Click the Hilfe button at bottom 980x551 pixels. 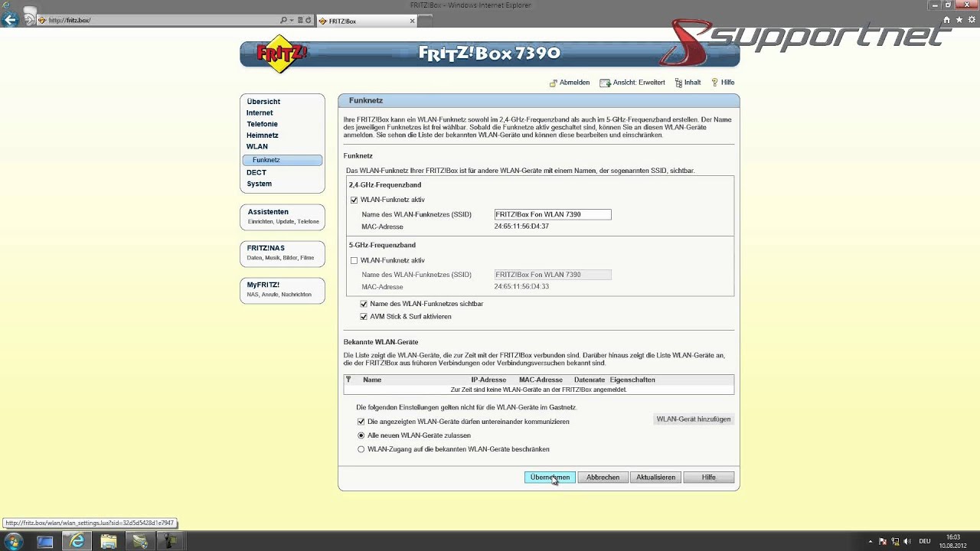coord(709,478)
